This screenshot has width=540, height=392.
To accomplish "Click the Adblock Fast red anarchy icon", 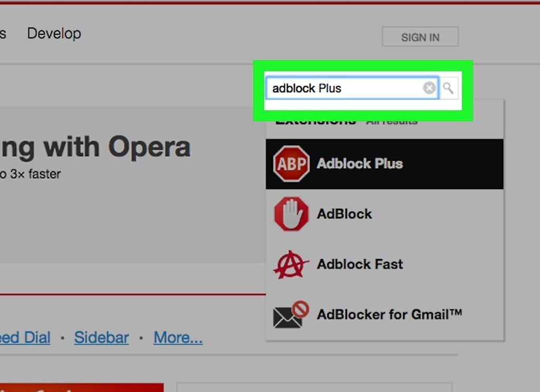I will pyautogui.click(x=291, y=264).
